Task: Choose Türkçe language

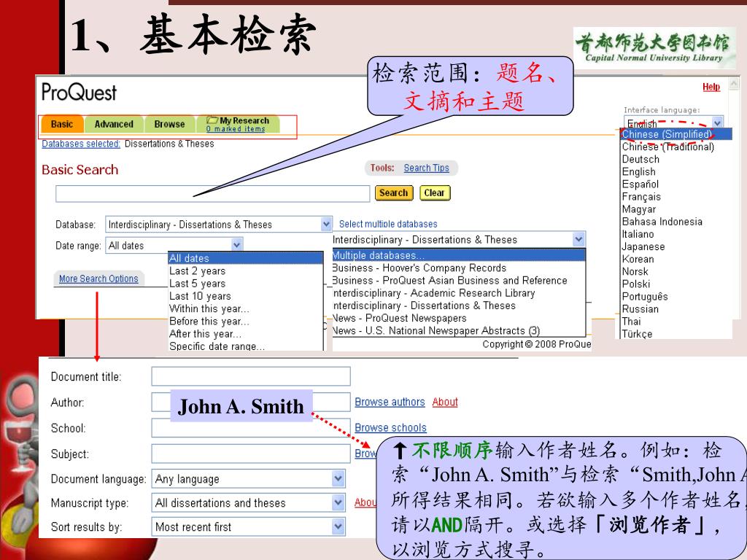Action: click(x=637, y=333)
